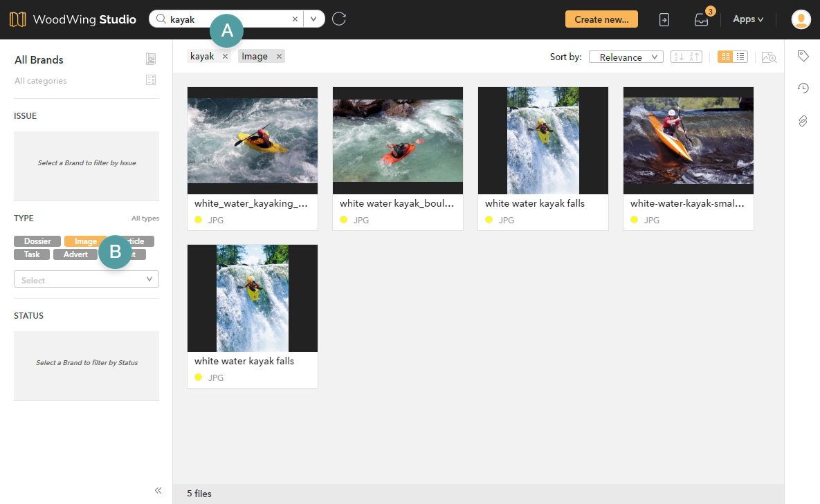Remove the kayak search filter chip

click(225, 57)
